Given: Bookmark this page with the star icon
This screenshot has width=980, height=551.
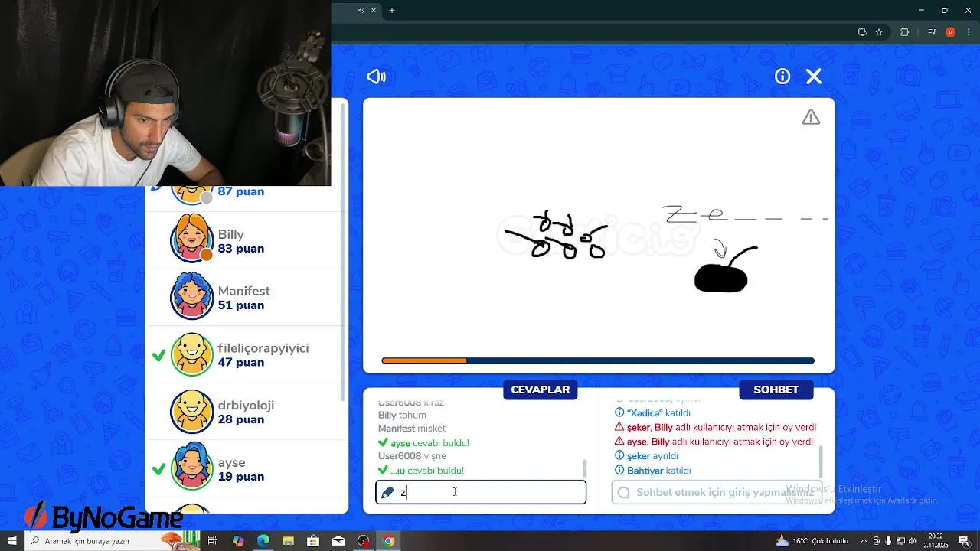Looking at the screenshot, I should (x=879, y=32).
